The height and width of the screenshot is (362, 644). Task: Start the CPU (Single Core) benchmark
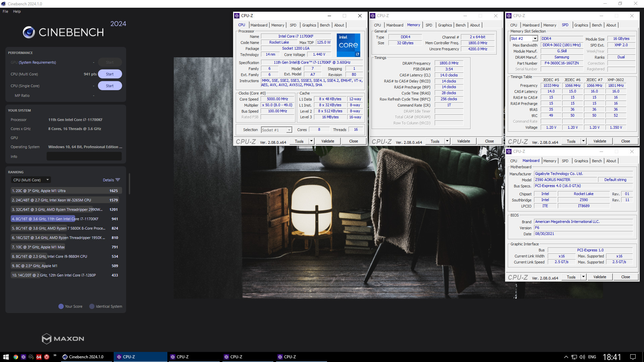(x=110, y=86)
